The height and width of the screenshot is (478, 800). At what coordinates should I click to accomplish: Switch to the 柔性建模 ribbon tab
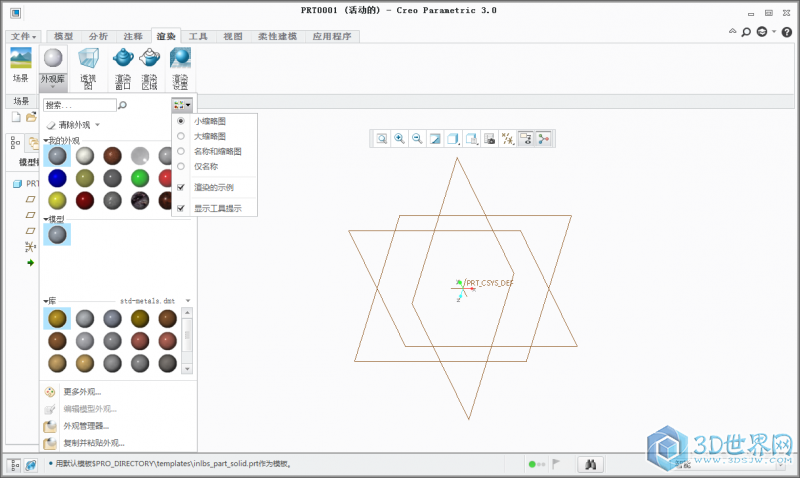point(278,36)
